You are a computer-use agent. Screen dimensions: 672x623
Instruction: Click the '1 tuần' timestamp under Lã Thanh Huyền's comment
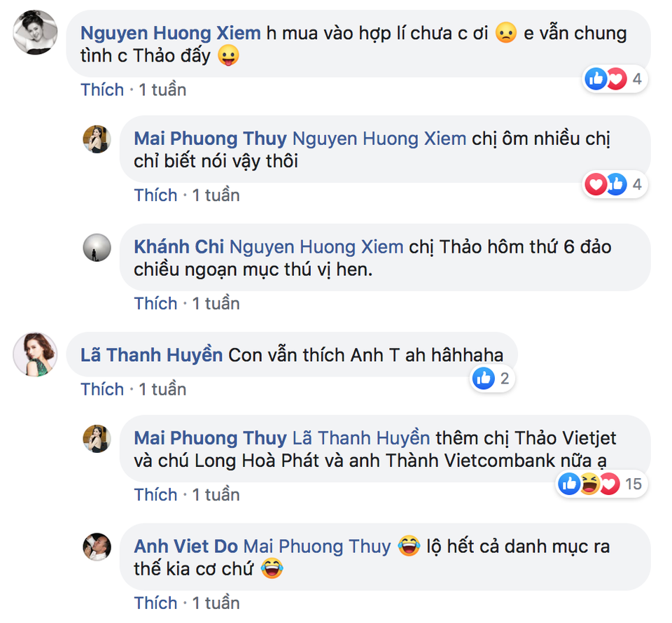pyautogui.click(x=162, y=389)
